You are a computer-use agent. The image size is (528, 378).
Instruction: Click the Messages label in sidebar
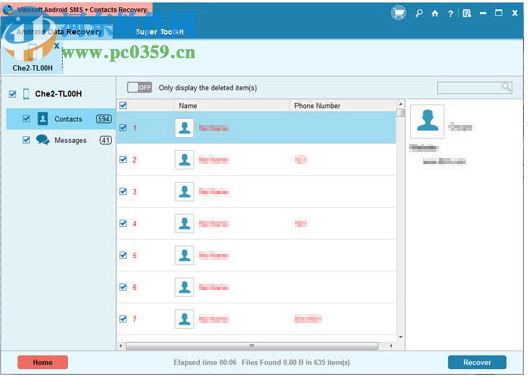click(70, 140)
